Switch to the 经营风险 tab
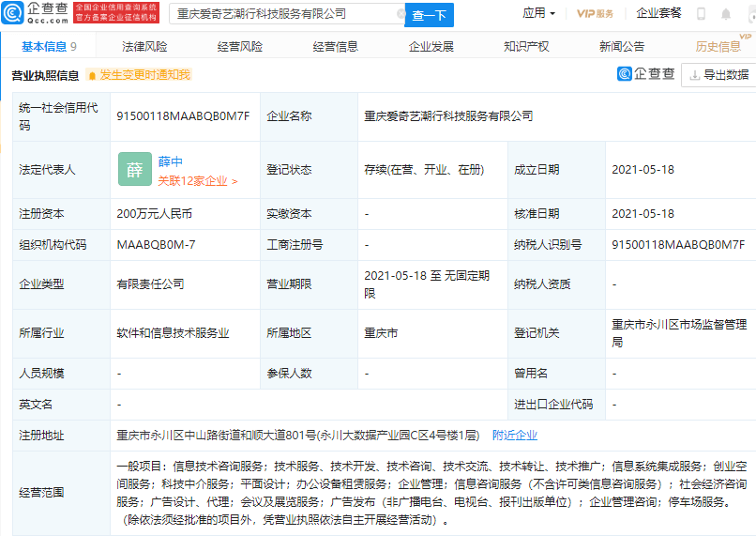Screen dimensions: 756x536 [x=240, y=46]
